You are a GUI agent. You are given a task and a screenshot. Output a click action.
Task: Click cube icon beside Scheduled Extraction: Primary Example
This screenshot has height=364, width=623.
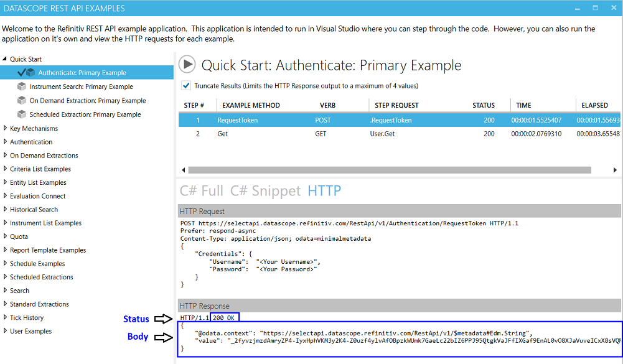click(x=22, y=114)
